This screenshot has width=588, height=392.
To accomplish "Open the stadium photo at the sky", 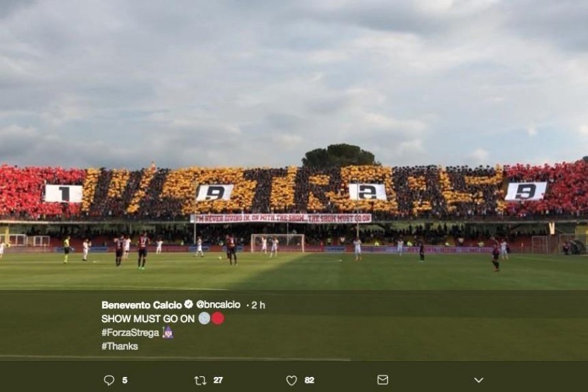I will tap(294, 75).
